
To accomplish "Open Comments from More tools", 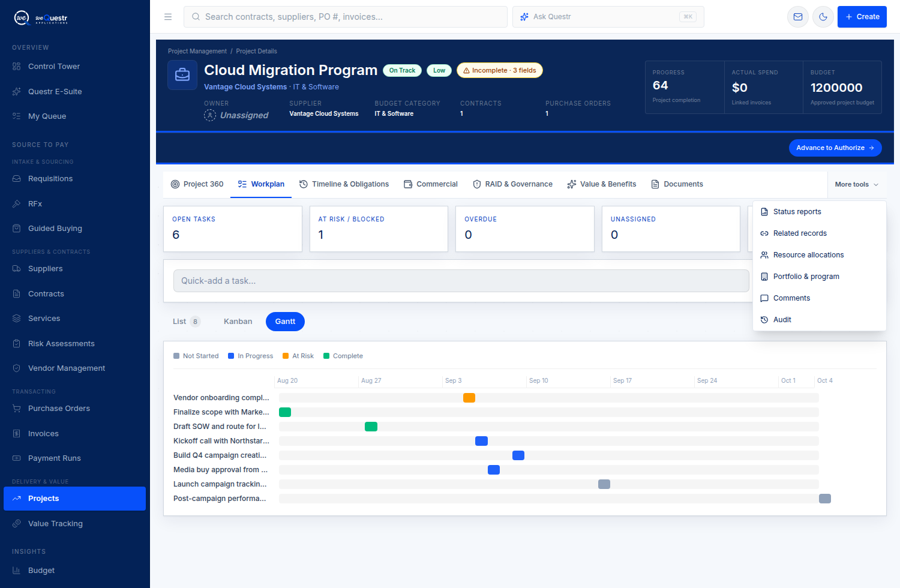I will coord(820,298).
